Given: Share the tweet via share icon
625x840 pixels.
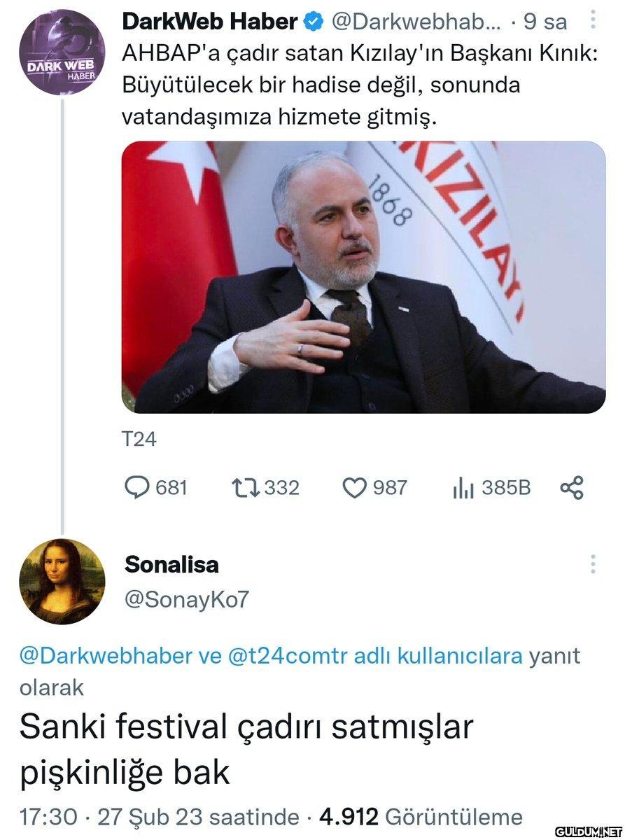Looking at the screenshot, I should point(572,487).
